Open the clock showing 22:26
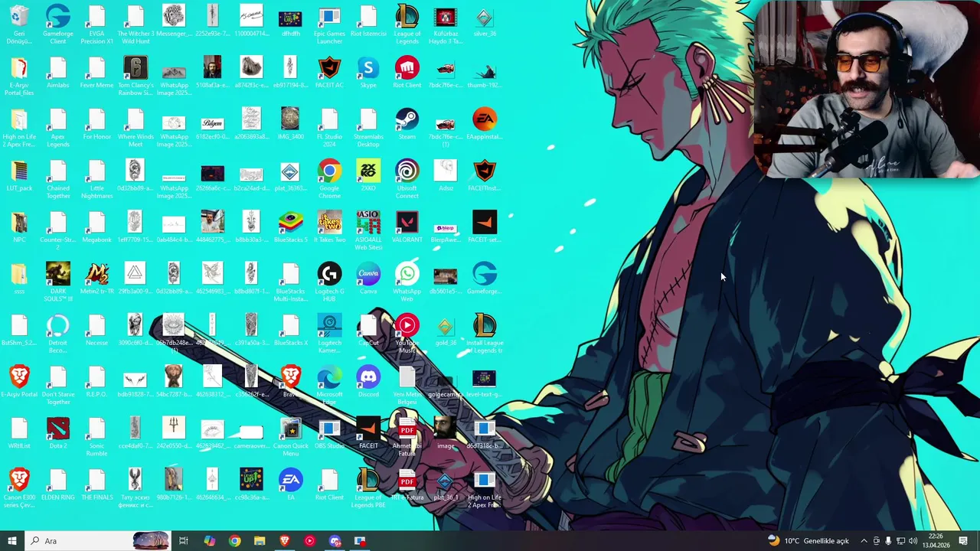The image size is (980, 551). pyautogui.click(x=936, y=541)
